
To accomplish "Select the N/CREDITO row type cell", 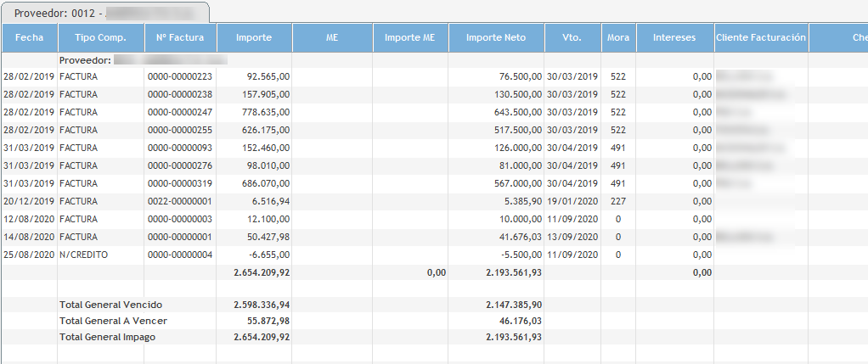I will tap(83, 255).
